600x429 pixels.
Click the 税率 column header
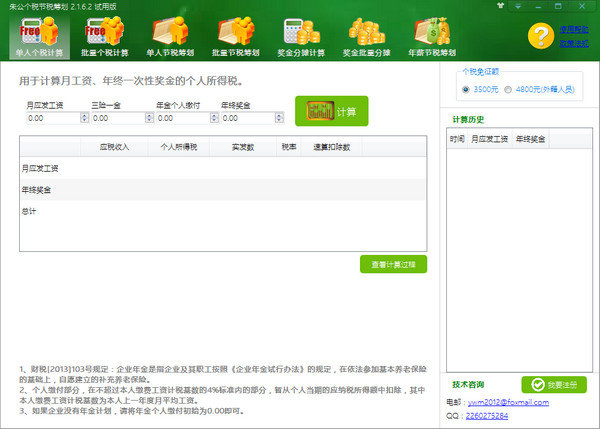289,147
